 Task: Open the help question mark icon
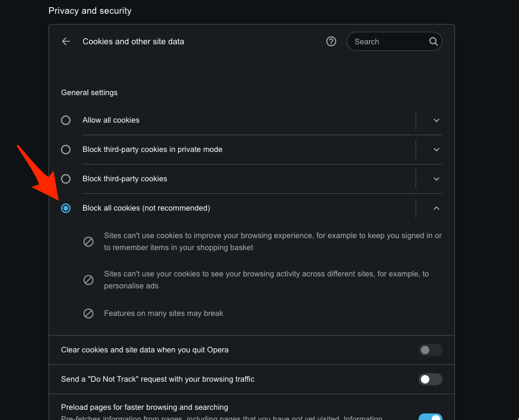(331, 41)
